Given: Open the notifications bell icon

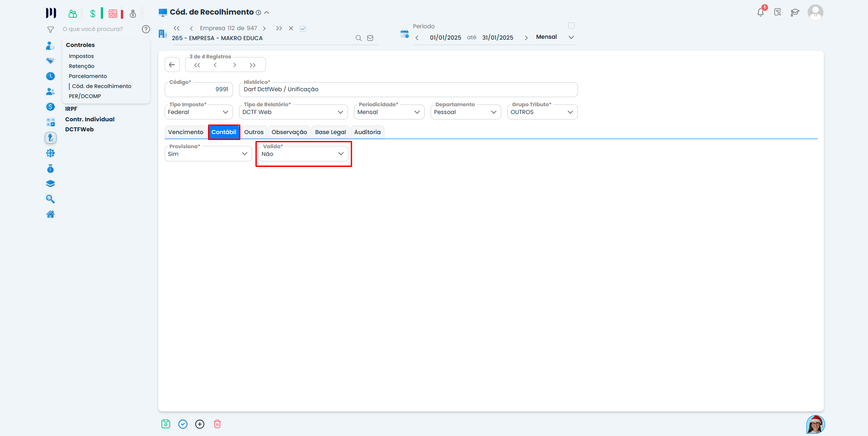Looking at the screenshot, I should [x=760, y=12].
